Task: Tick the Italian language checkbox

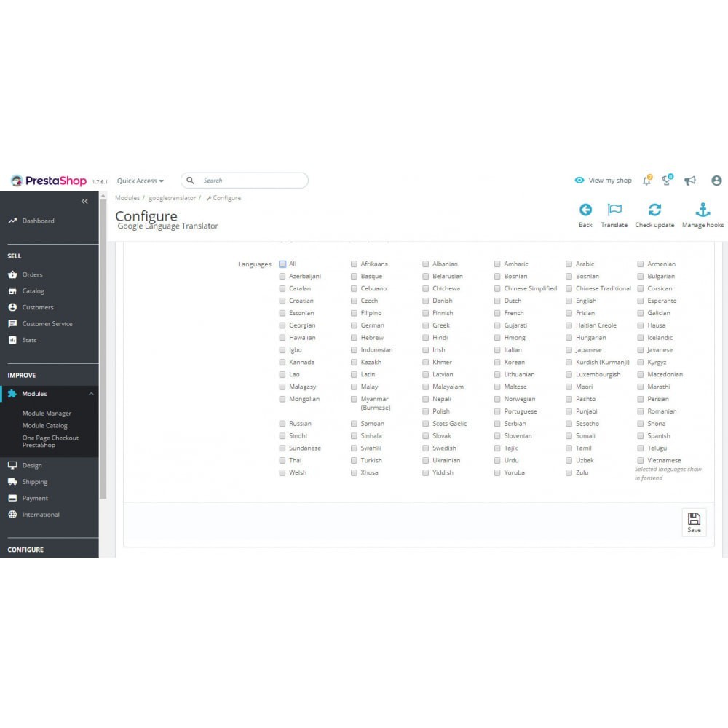Action: (497, 350)
